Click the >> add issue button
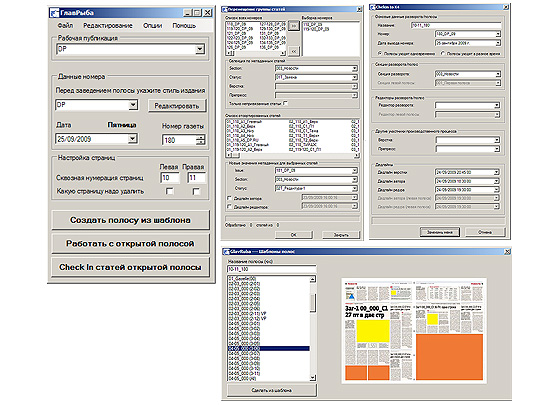 [293, 25]
